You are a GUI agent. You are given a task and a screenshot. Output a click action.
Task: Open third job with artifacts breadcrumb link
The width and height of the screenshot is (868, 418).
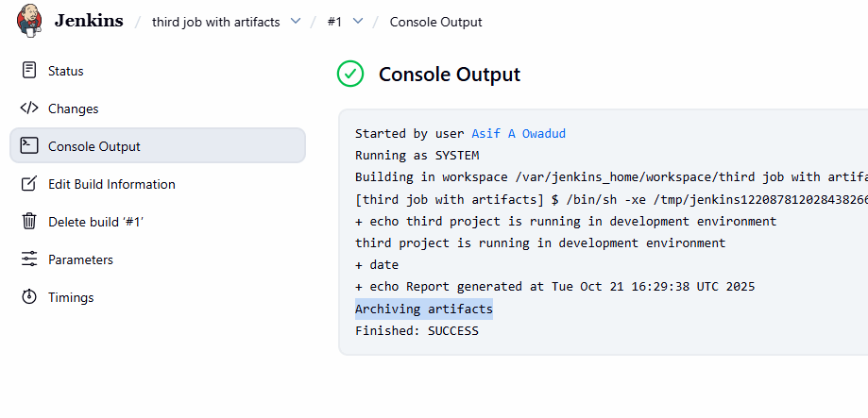[215, 22]
